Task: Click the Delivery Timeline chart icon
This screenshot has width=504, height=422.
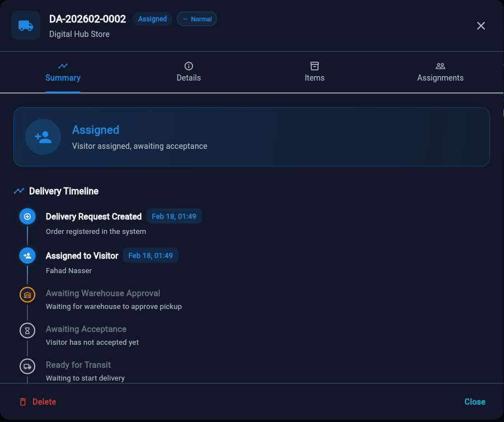Action: pyautogui.click(x=19, y=191)
